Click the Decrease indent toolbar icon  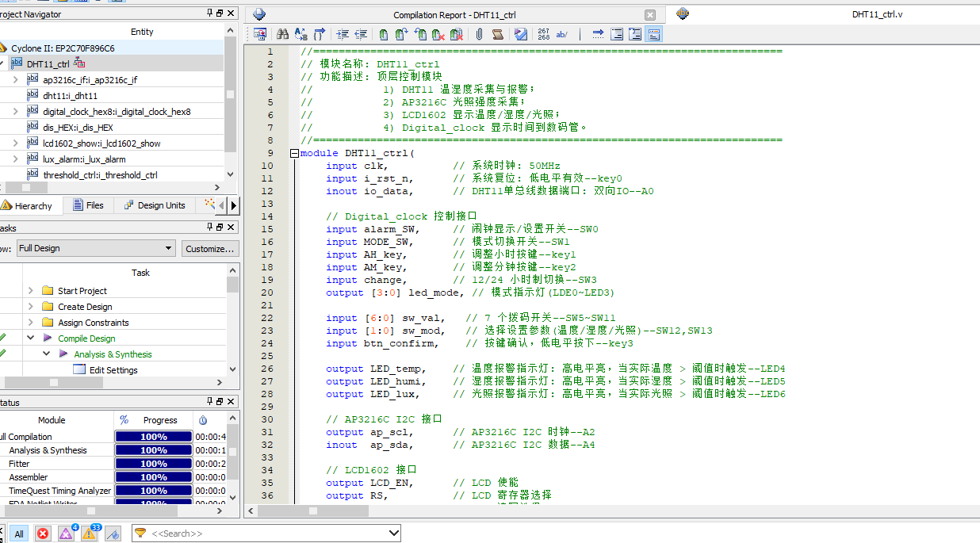point(361,34)
